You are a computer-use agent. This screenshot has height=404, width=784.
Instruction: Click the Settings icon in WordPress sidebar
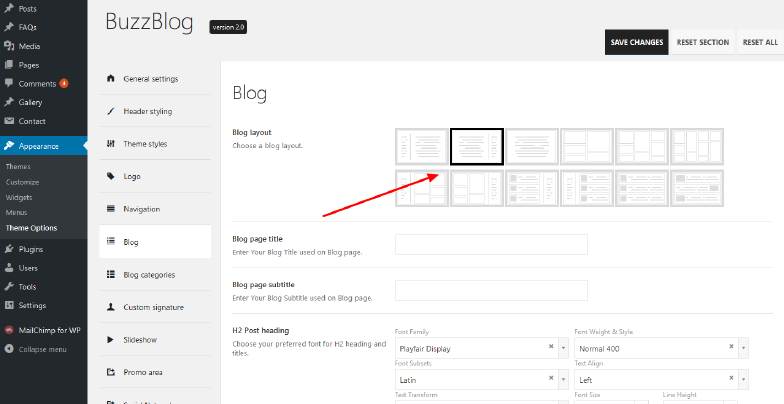coord(9,305)
